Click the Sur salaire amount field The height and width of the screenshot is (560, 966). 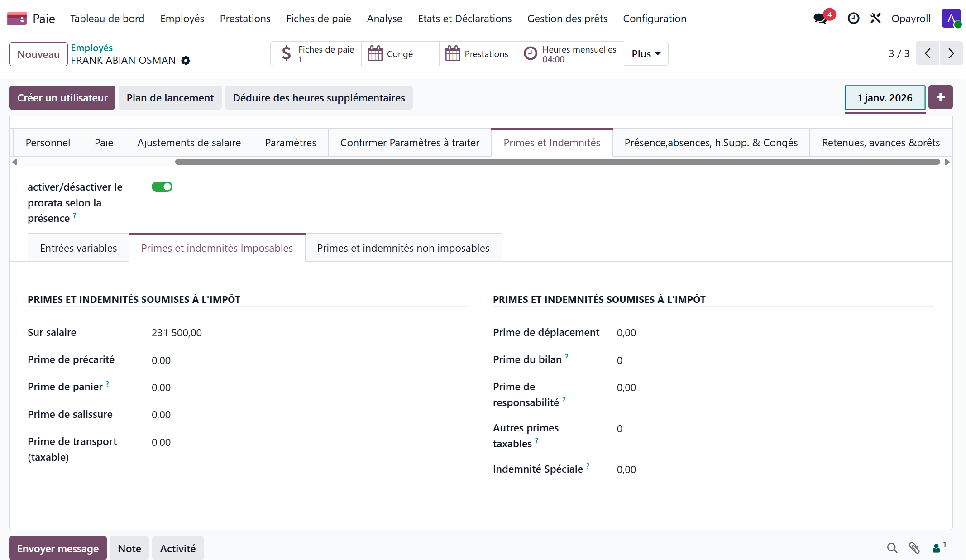[177, 333]
